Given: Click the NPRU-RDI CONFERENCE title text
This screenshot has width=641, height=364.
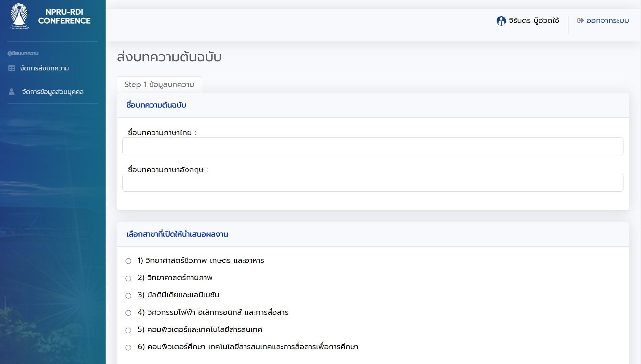Looking at the screenshot, I should [64, 16].
